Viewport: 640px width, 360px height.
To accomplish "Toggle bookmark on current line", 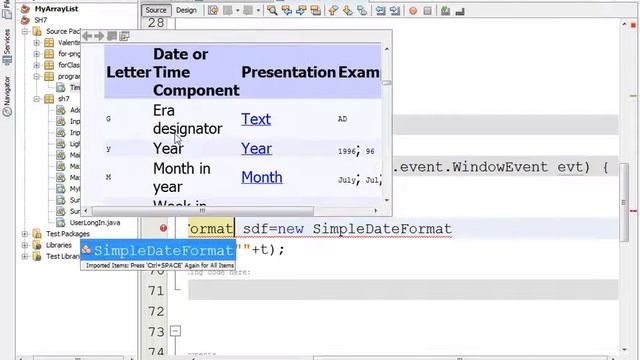I will [x=362, y=11].
